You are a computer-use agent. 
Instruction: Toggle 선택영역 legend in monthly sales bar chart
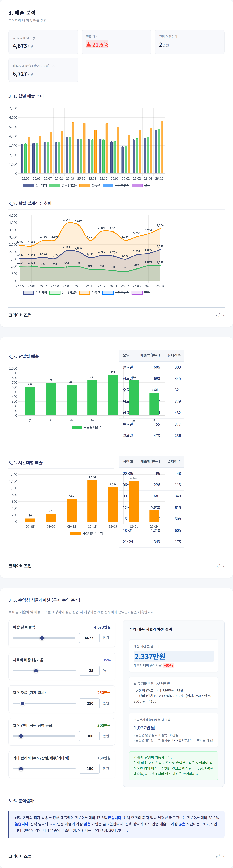point(35,185)
